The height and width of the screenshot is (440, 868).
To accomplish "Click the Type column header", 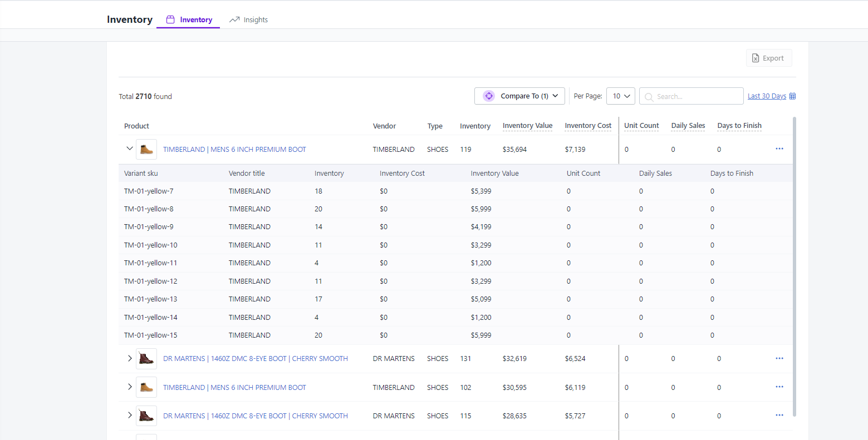I will [x=435, y=126].
